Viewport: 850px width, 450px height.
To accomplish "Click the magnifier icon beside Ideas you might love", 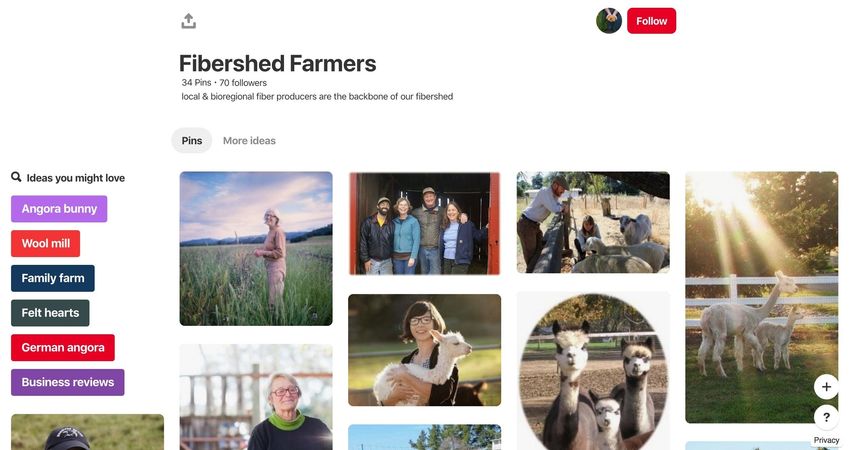I will click(x=16, y=177).
